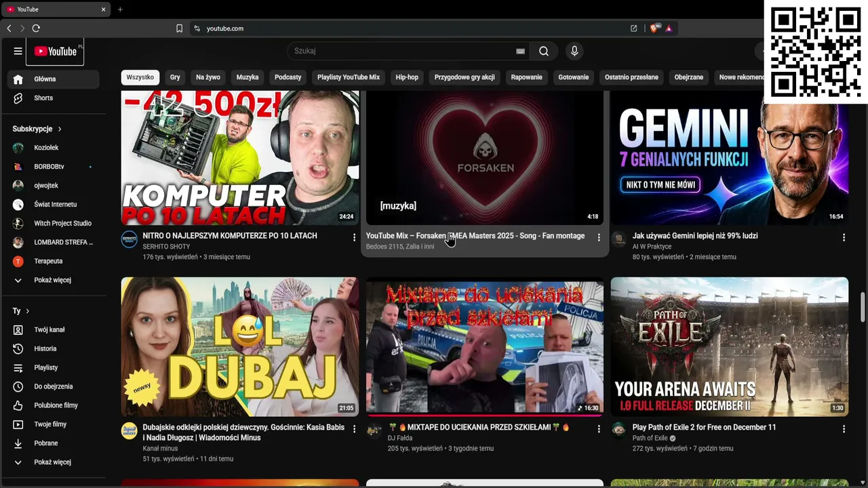The image size is (868, 488).
Task: Expand Pokaż więcej under subscriptions
Action: pos(54,281)
